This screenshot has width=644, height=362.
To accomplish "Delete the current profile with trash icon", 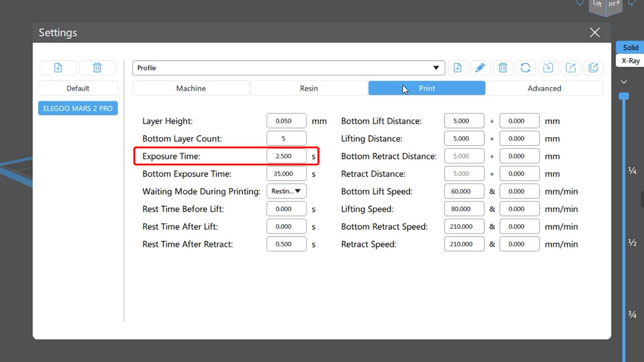I will (x=503, y=68).
